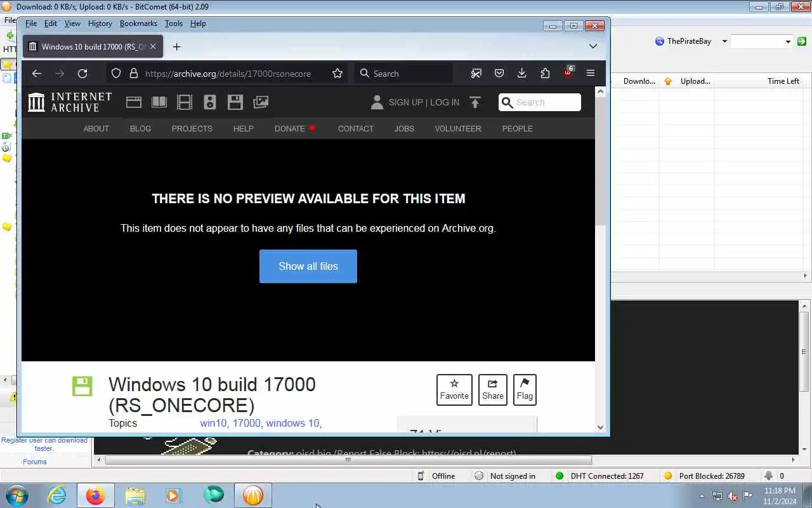Click the muted volume tray icon
This screenshot has width=812, height=508.
click(733, 496)
